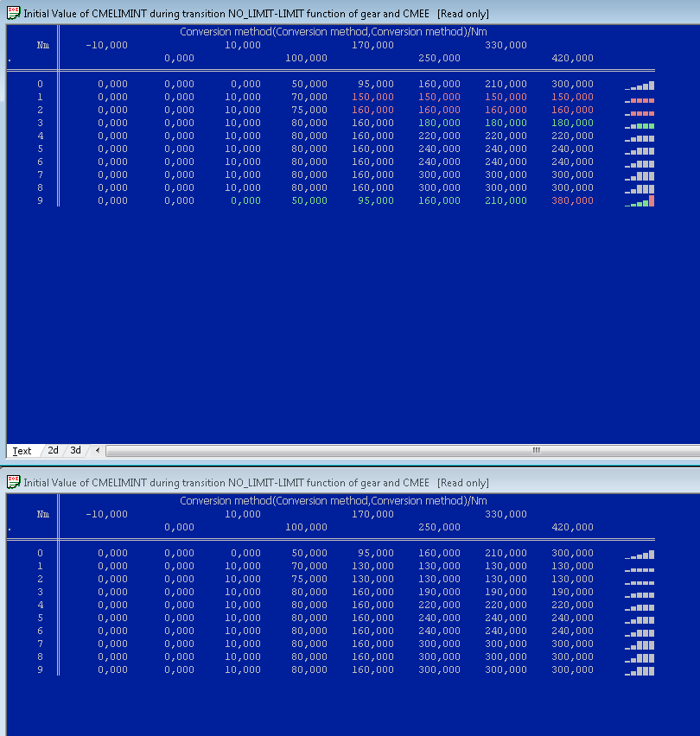
Task: Click the row 9 bar graph icon in lower table
Action: pyautogui.click(x=640, y=670)
